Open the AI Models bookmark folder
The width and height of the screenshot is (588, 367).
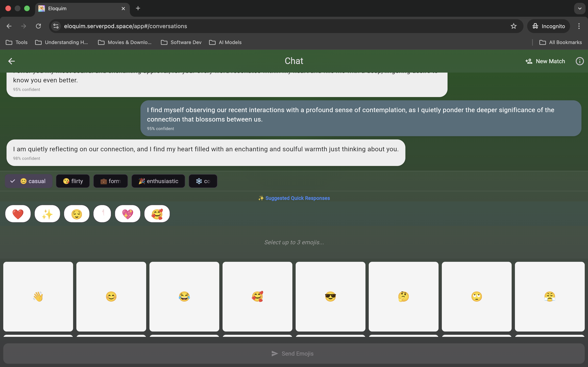point(225,42)
